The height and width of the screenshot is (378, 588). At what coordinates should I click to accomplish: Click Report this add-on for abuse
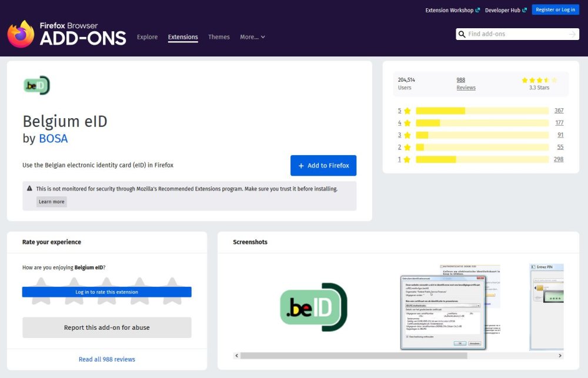coord(106,327)
